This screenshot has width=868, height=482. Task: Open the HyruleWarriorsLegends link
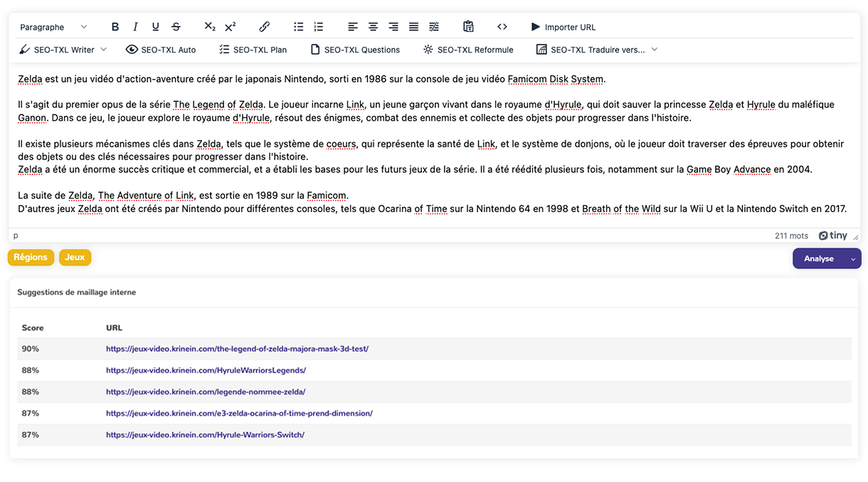(206, 370)
